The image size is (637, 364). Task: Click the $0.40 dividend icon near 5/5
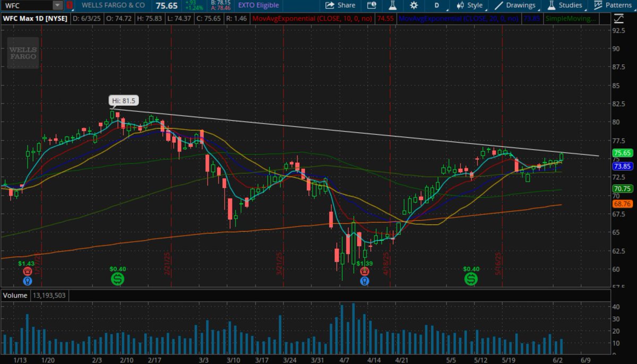[471, 278]
